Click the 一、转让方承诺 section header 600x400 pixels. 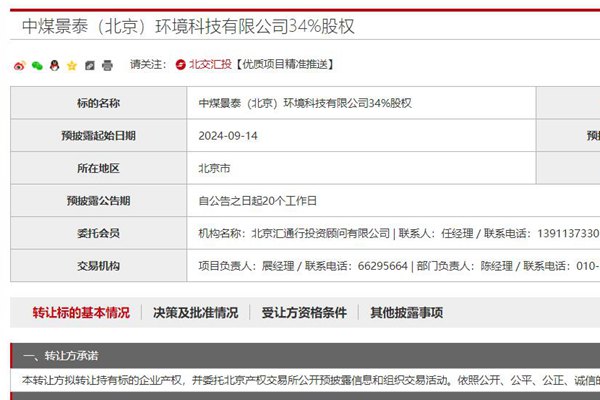click(61, 356)
